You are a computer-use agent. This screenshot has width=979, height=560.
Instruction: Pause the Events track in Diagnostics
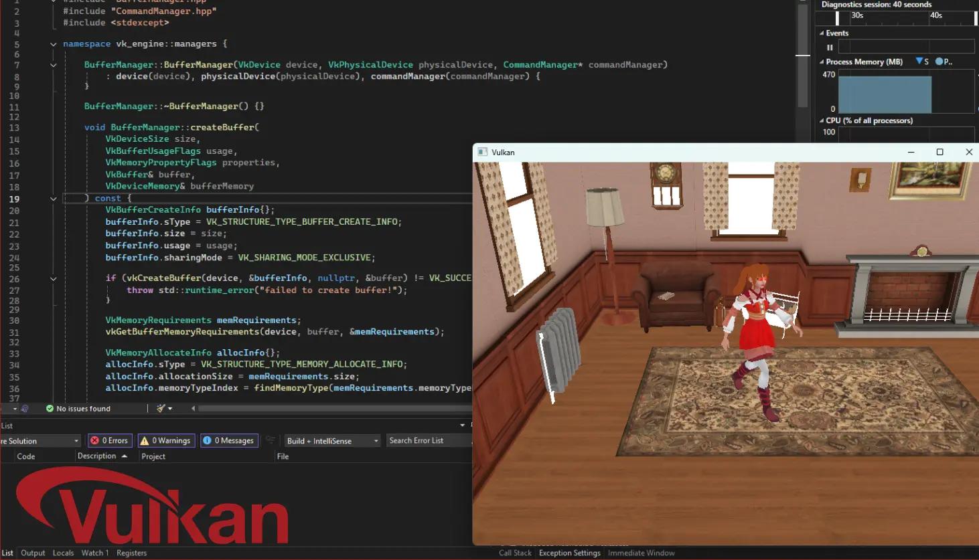(830, 48)
